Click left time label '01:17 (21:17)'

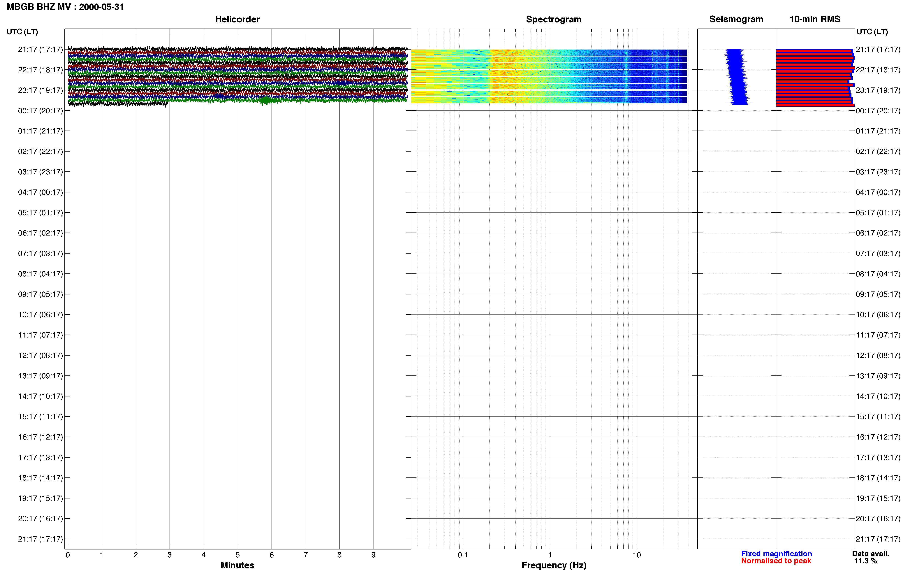(x=40, y=131)
